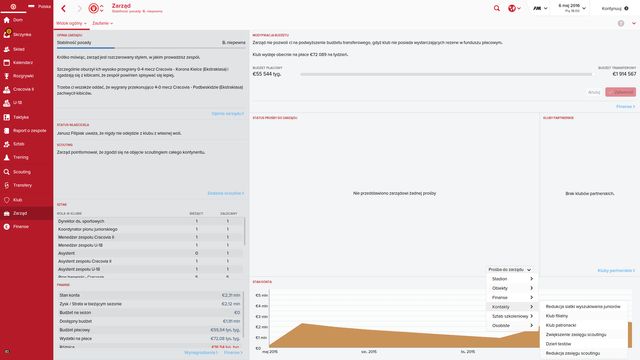Open the Finanse coin icon
The width and height of the screenshot is (640, 360).
point(7,227)
